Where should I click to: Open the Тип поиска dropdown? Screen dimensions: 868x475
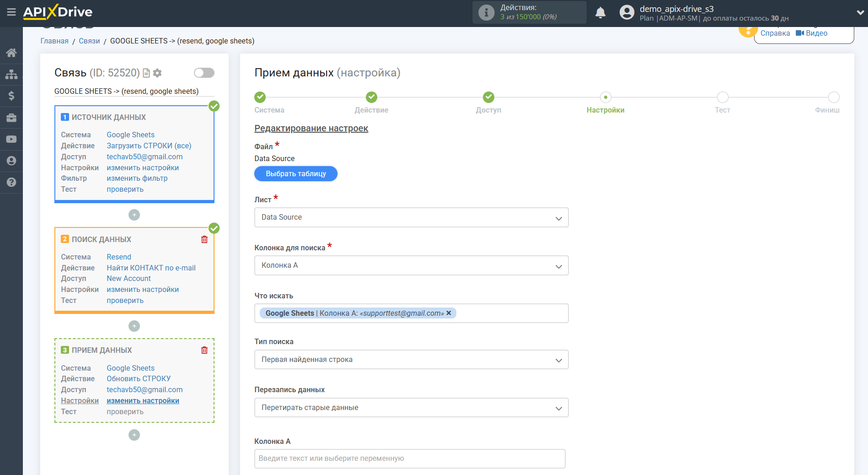[x=411, y=360]
